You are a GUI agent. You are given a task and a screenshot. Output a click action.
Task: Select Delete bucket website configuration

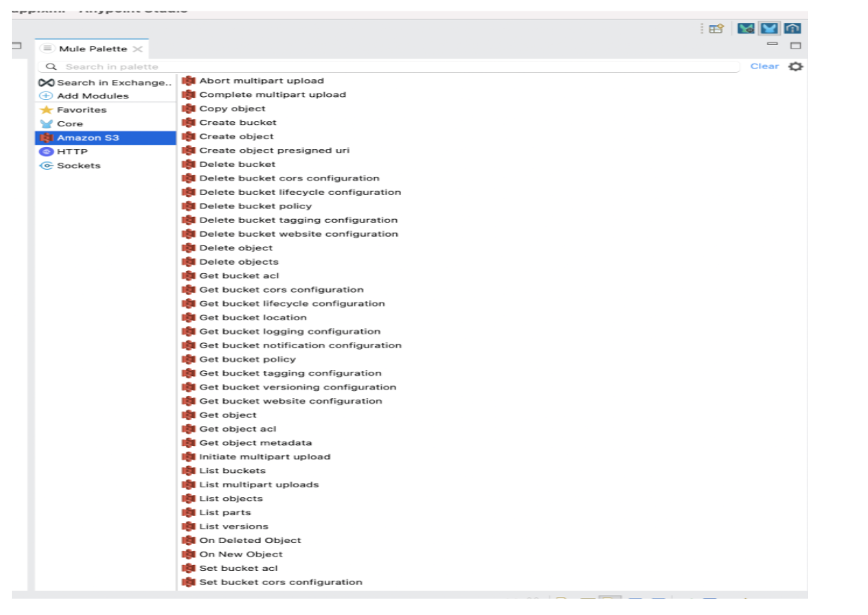pos(298,234)
